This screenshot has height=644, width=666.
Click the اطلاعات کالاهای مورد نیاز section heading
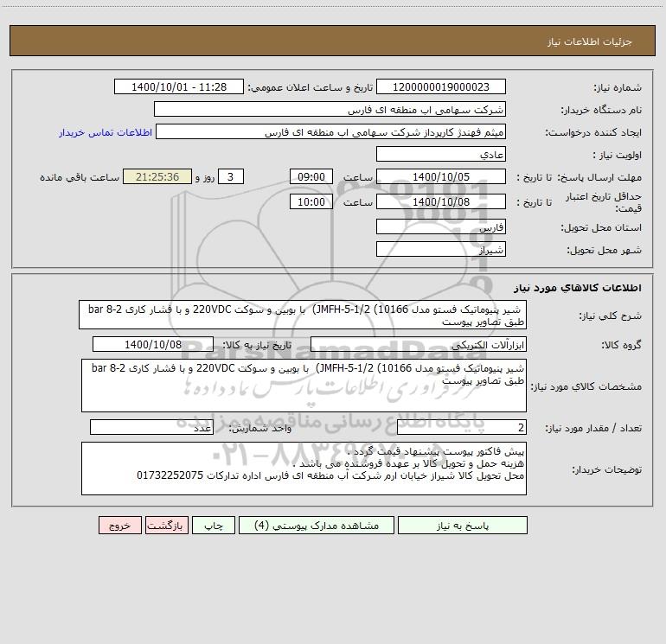click(x=578, y=288)
